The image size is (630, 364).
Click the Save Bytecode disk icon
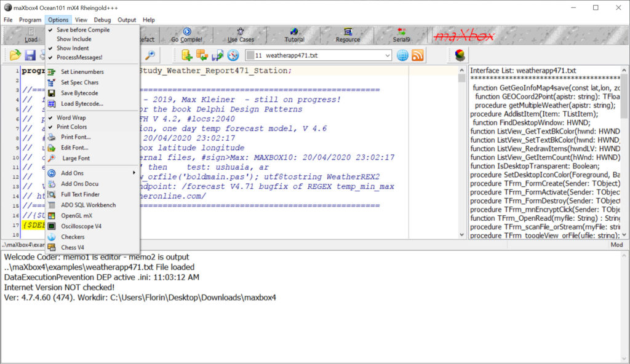pyautogui.click(x=52, y=93)
